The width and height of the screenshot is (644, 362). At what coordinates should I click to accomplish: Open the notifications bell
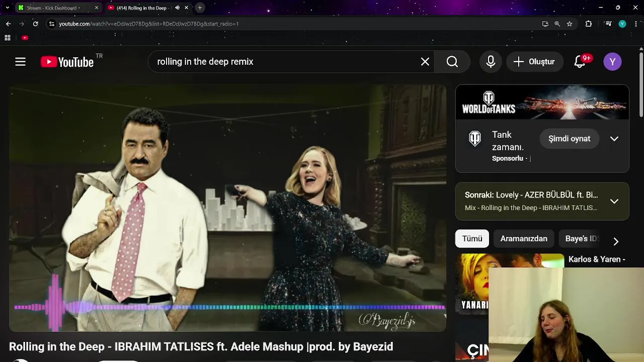coord(580,62)
